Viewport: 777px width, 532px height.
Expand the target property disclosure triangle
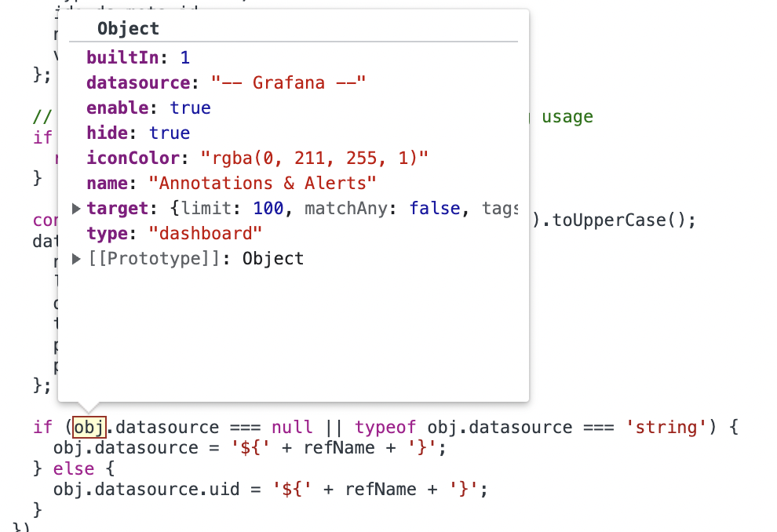tap(75, 208)
